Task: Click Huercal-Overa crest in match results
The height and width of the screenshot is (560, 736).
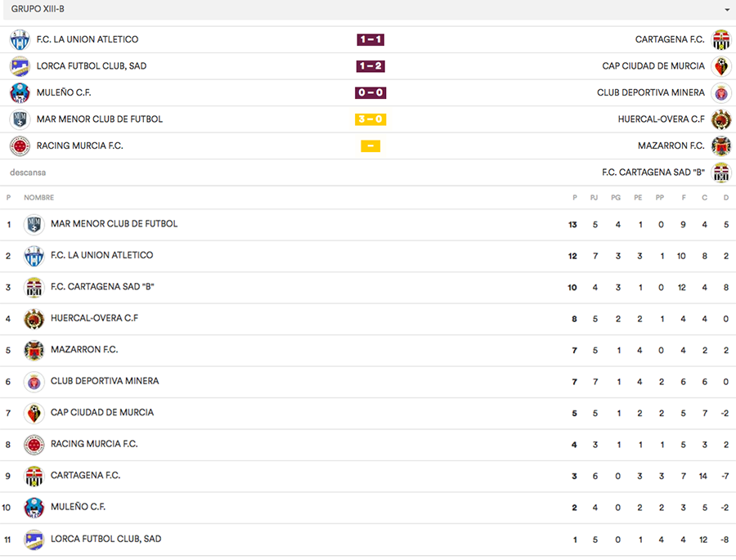Action: (720, 119)
